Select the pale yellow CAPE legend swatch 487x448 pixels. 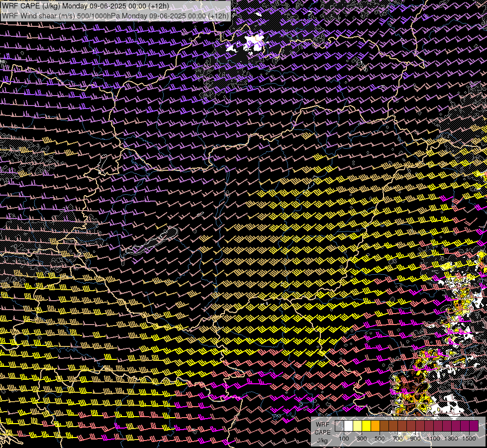click(x=358, y=426)
